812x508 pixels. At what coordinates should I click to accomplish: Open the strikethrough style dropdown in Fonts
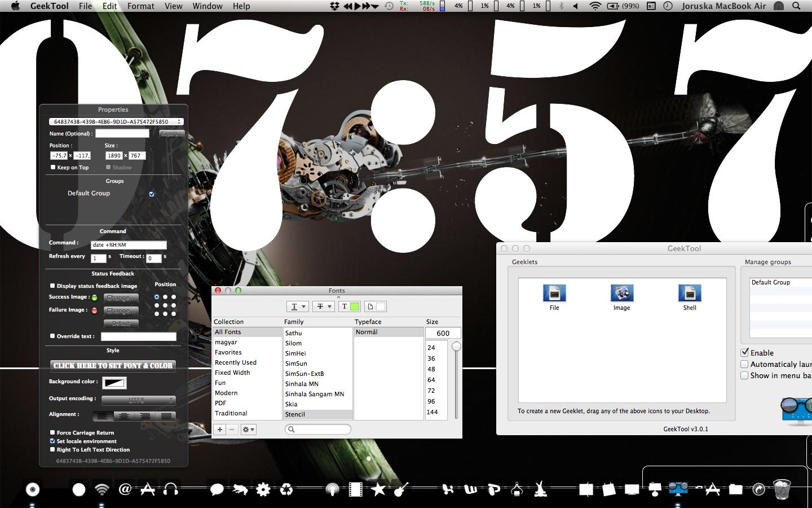pos(324,306)
